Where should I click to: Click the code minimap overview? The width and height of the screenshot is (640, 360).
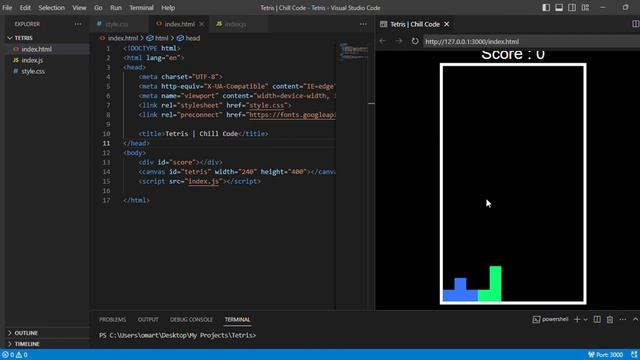coord(354,51)
